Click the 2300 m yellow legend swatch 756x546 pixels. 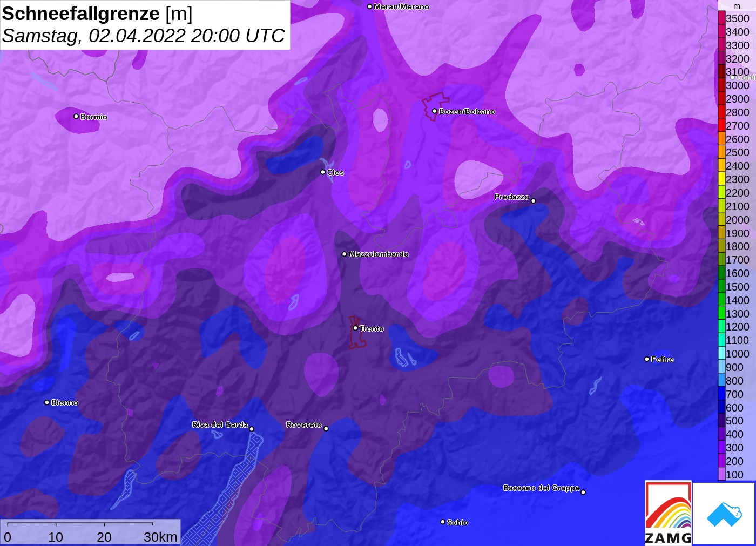(x=721, y=179)
